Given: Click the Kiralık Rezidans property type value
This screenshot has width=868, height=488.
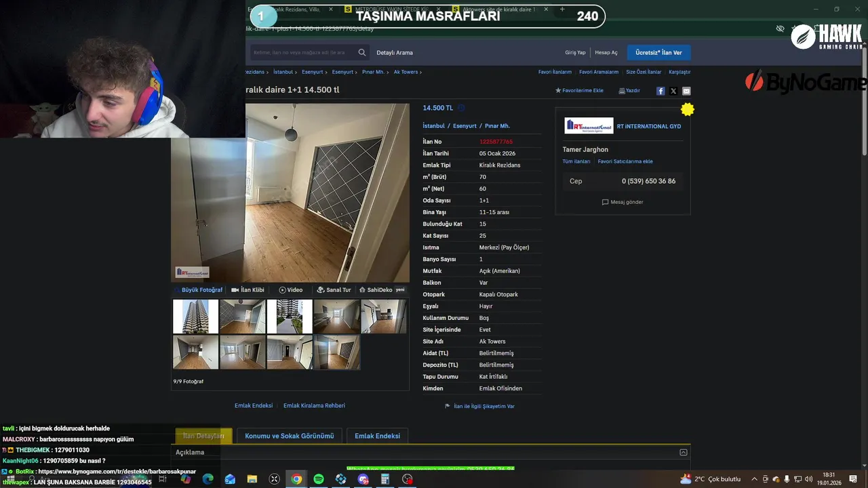Looking at the screenshot, I should click(500, 165).
